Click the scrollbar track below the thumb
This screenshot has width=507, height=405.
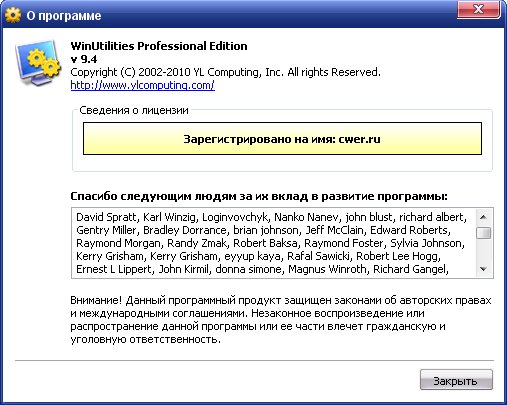[483, 250]
